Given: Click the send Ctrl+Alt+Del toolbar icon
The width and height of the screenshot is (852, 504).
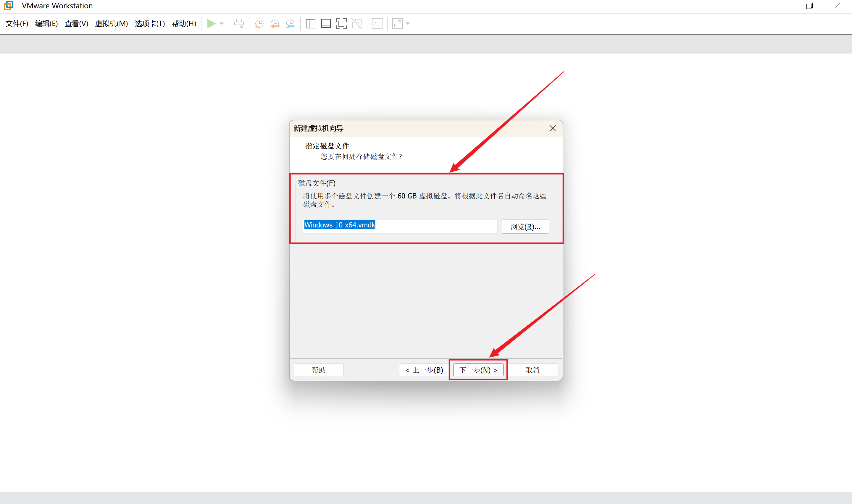Looking at the screenshot, I should (239, 23).
